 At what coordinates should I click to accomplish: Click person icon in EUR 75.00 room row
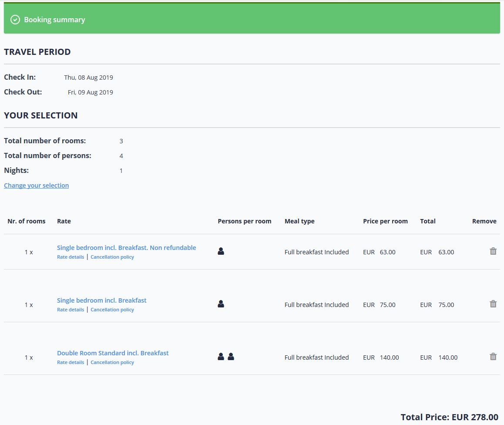(x=221, y=304)
